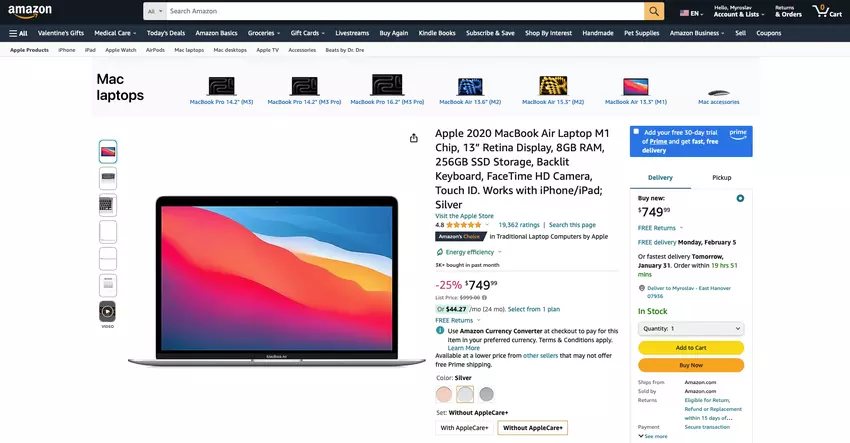The image size is (850, 443).
Task: Click the orange search magnifier button
Action: click(x=654, y=11)
